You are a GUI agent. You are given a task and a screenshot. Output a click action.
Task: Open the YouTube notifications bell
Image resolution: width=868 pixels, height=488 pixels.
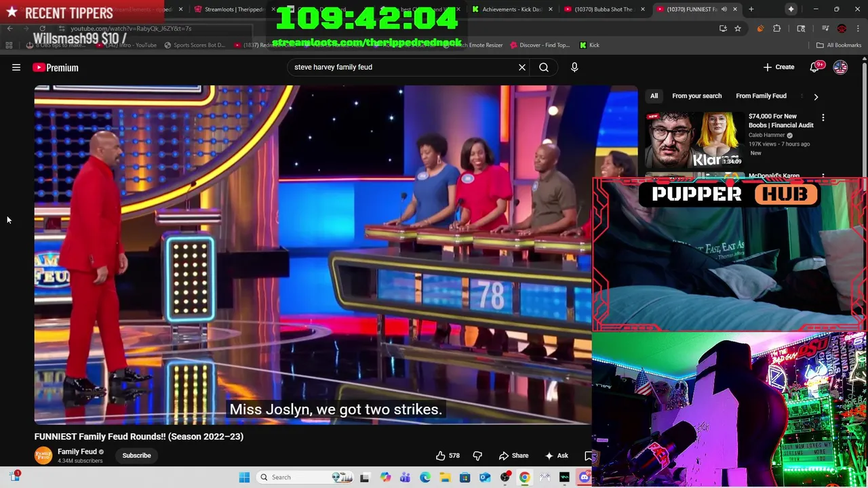[815, 67]
